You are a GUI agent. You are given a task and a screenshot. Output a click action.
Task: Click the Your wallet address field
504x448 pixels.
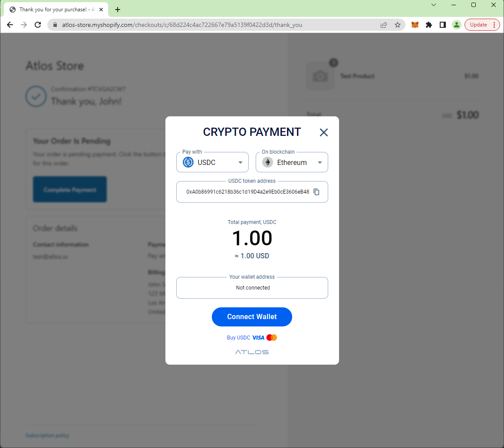coord(252,288)
